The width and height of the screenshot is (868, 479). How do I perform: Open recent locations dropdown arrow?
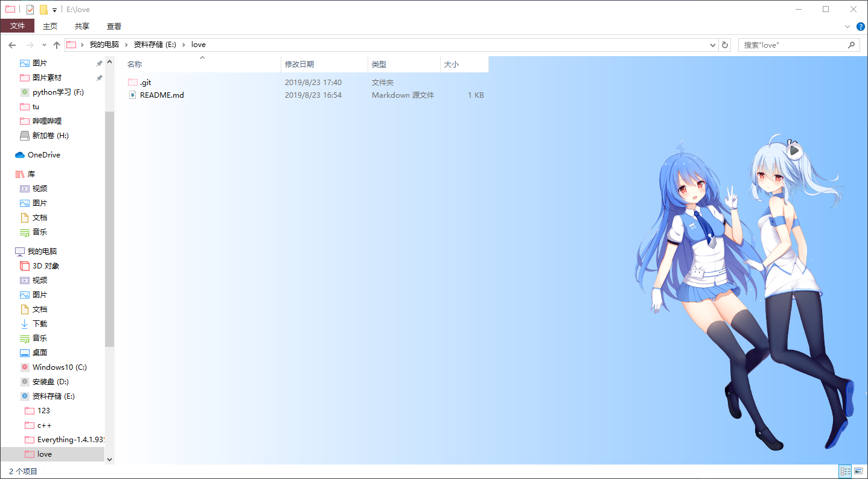(x=44, y=45)
